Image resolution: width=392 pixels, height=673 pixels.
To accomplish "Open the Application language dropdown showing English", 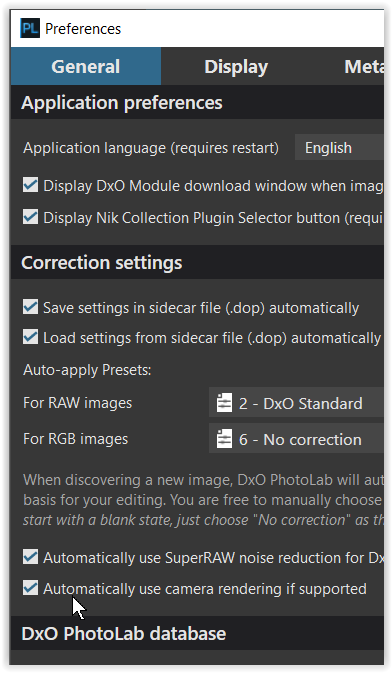I will coord(339,148).
